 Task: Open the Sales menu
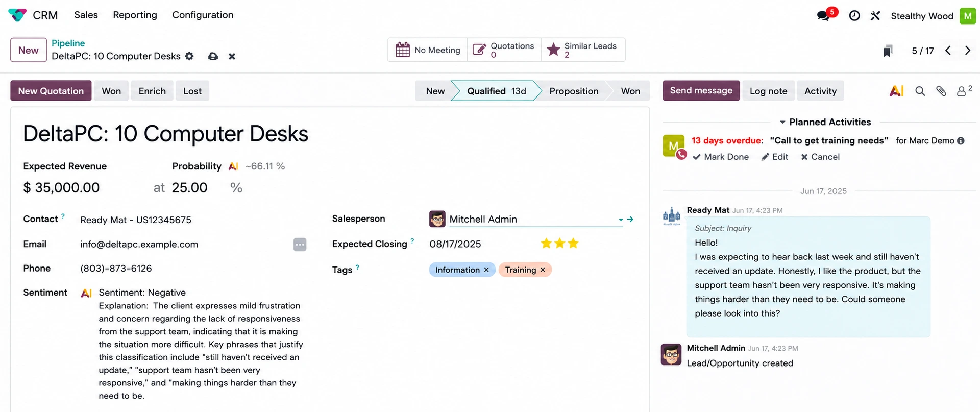86,15
